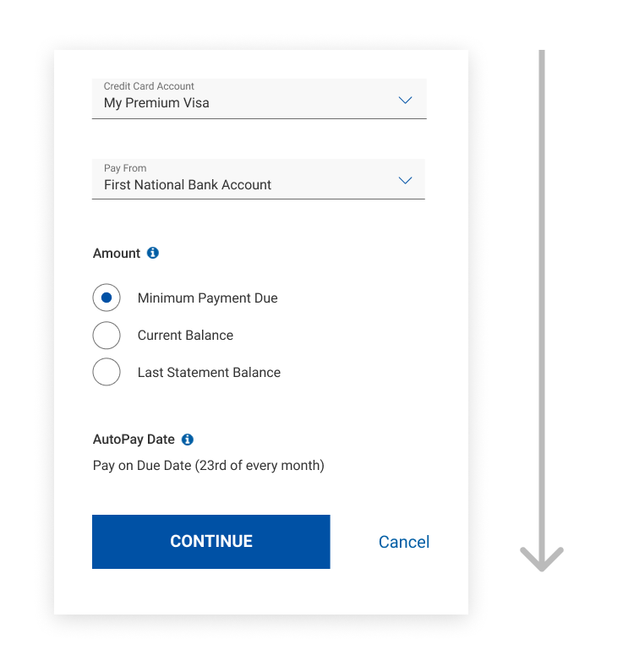The image size is (623, 672).
Task: Click the Pay on Due Date text
Action: tap(208, 466)
